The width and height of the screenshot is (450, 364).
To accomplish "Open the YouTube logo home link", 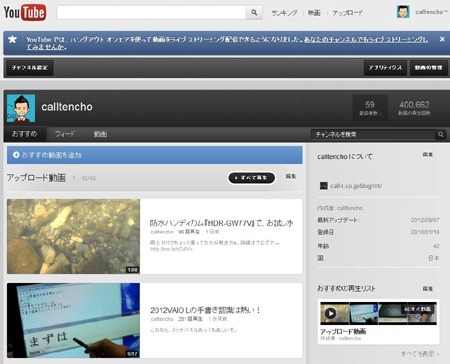I will click(25, 13).
